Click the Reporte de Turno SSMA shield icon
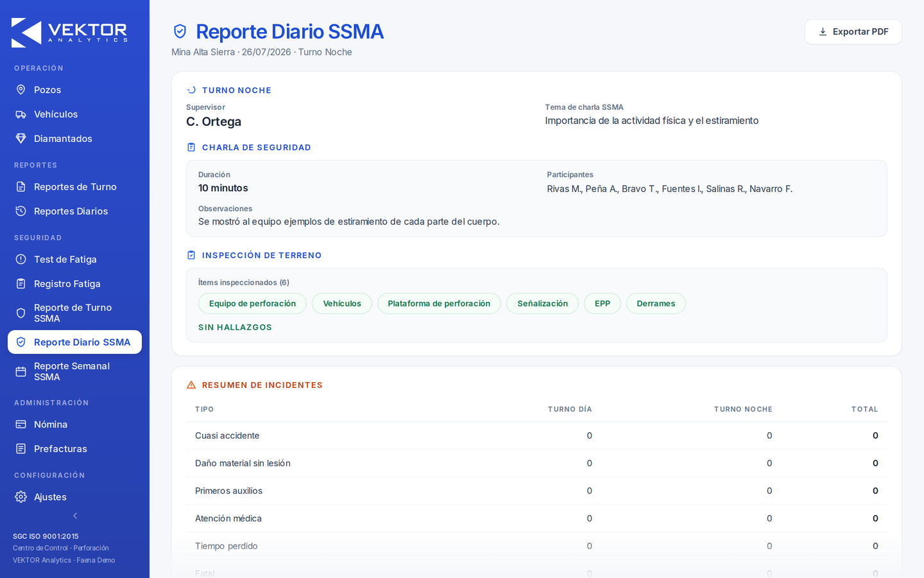 pyautogui.click(x=21, y=313)
